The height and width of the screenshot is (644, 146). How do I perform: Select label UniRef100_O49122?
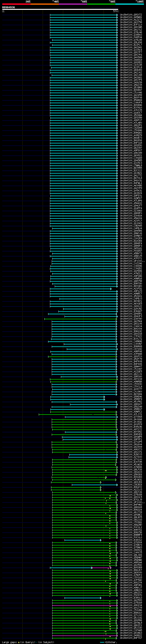point(131,306)
